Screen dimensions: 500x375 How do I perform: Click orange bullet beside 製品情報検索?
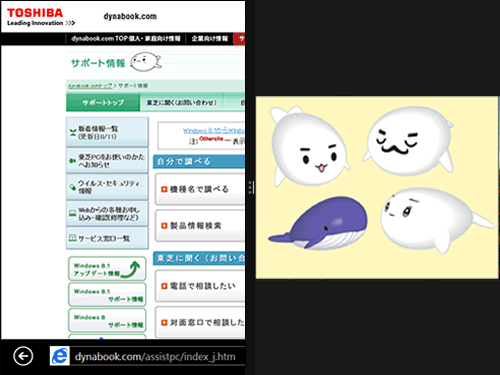point(164,226)
